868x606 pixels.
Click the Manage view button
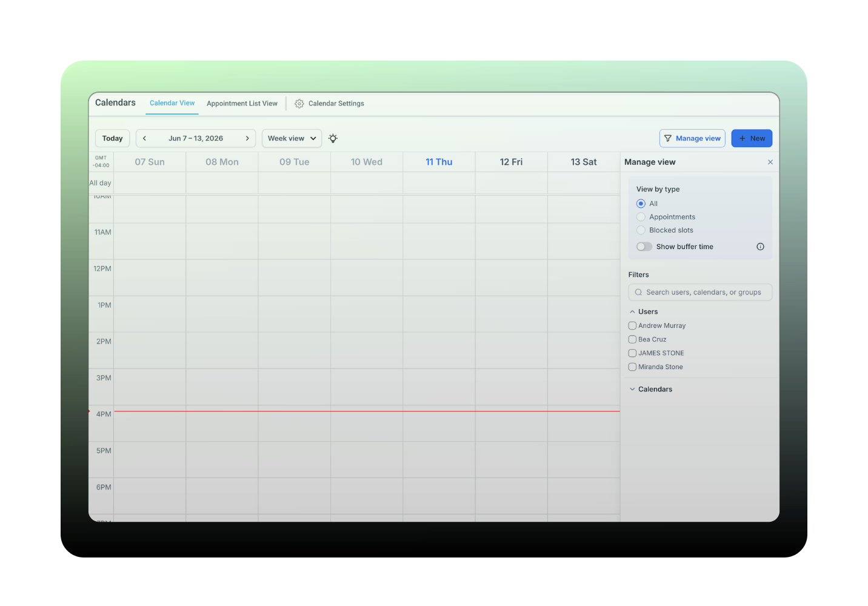click(x=692, y=138)
